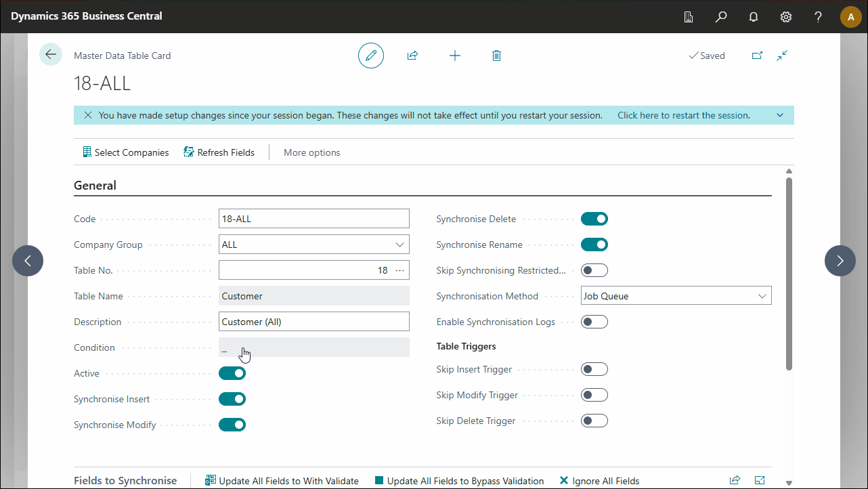Click Refresh Fields action
Image resolution: width=868 pixels, height=489 pixels.
pos(219,152)
